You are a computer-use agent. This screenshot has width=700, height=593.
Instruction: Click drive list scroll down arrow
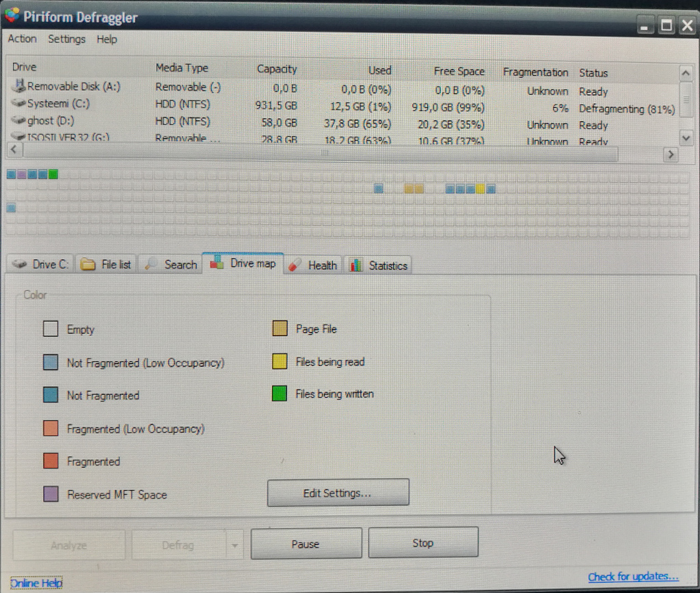686,138
